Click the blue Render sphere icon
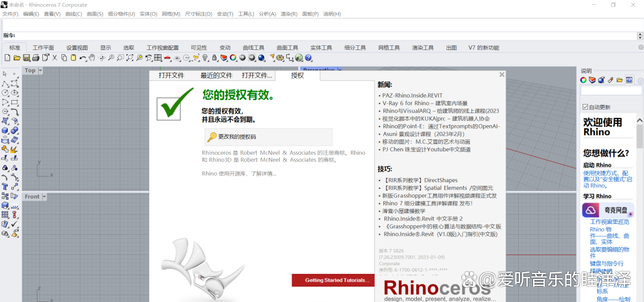The height and width of the screenshot is (302, 644). point(261,58)
